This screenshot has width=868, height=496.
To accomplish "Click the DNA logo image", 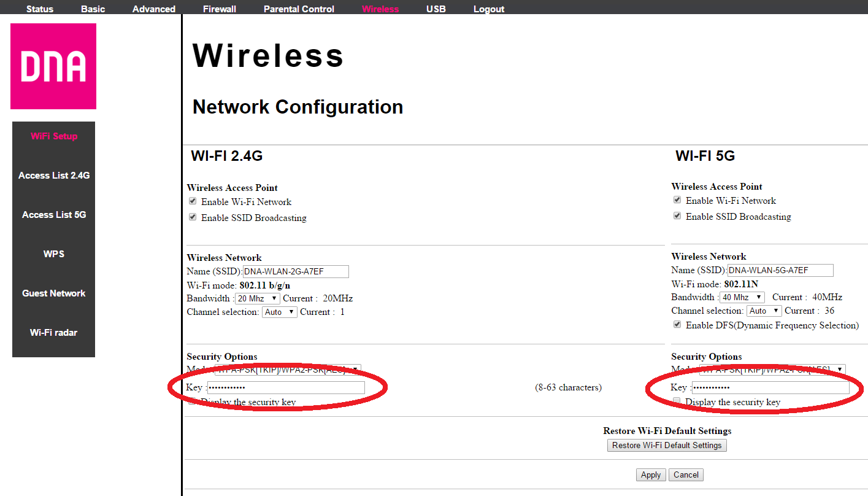I will pos(53,66).
